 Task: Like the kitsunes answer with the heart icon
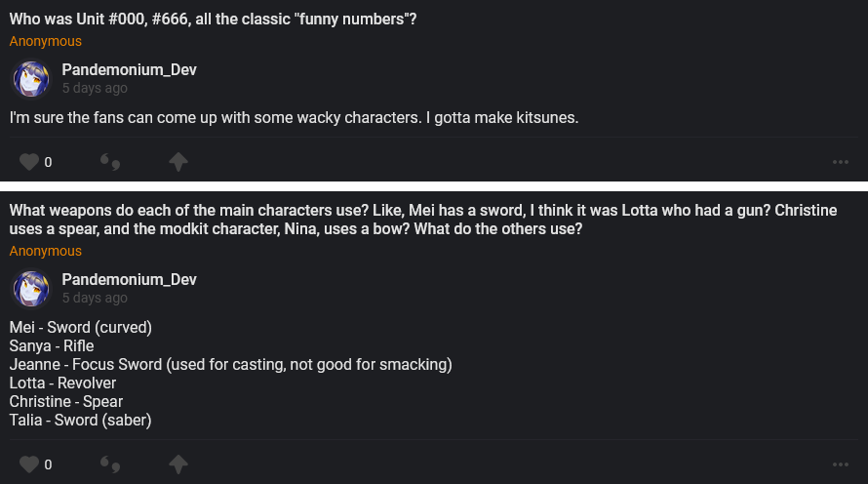pos(29,162)
